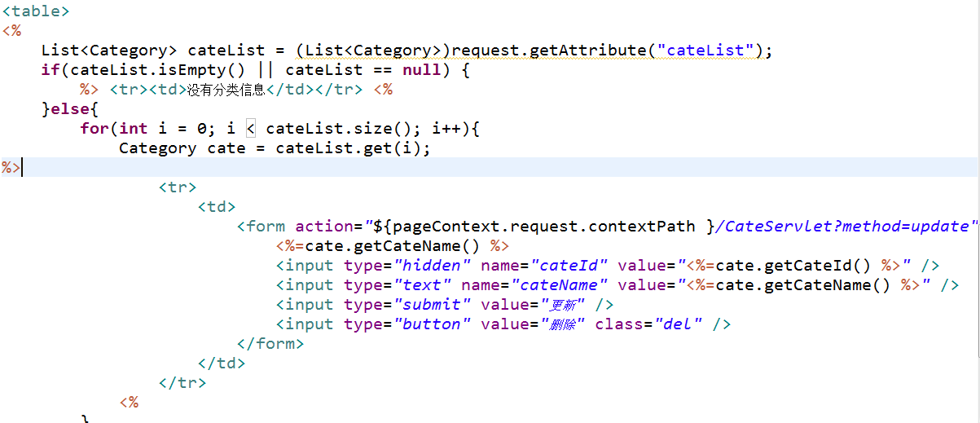This screenshot has height=423, width=980.
Task: Click the closing scriptlet tag on the highlighted line
Action: 11,168
